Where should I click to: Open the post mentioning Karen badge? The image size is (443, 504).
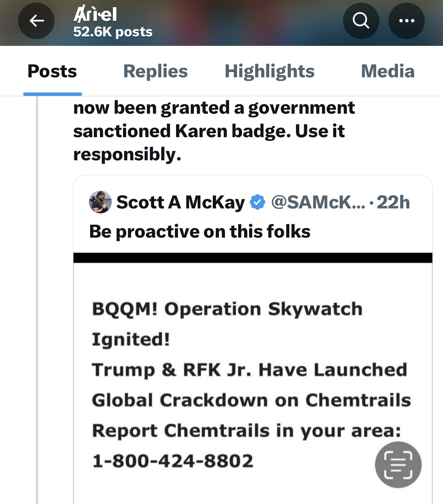[214, 131]
